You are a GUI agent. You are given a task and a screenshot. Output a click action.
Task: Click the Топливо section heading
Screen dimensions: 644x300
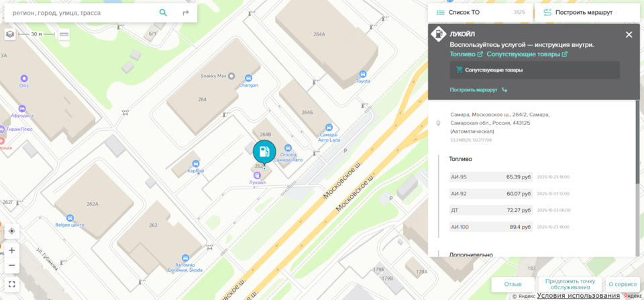pyautogui.click(x=461, y=158)
